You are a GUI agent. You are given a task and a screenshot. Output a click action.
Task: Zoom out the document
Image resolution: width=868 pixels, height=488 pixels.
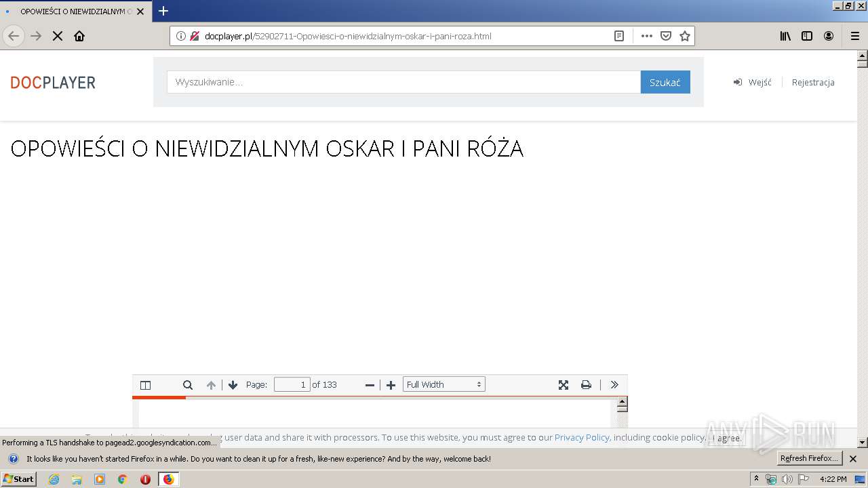pos(370,385)
